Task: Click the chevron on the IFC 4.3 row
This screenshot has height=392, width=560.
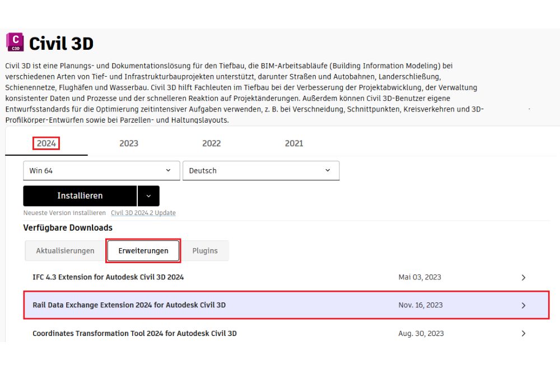Action: (524, 277)
